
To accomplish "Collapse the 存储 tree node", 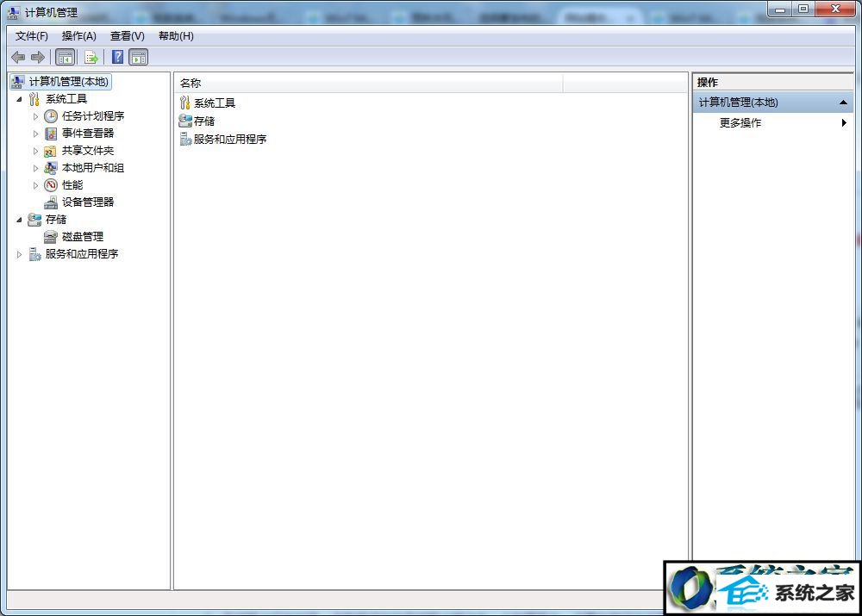I will point(19,220).
